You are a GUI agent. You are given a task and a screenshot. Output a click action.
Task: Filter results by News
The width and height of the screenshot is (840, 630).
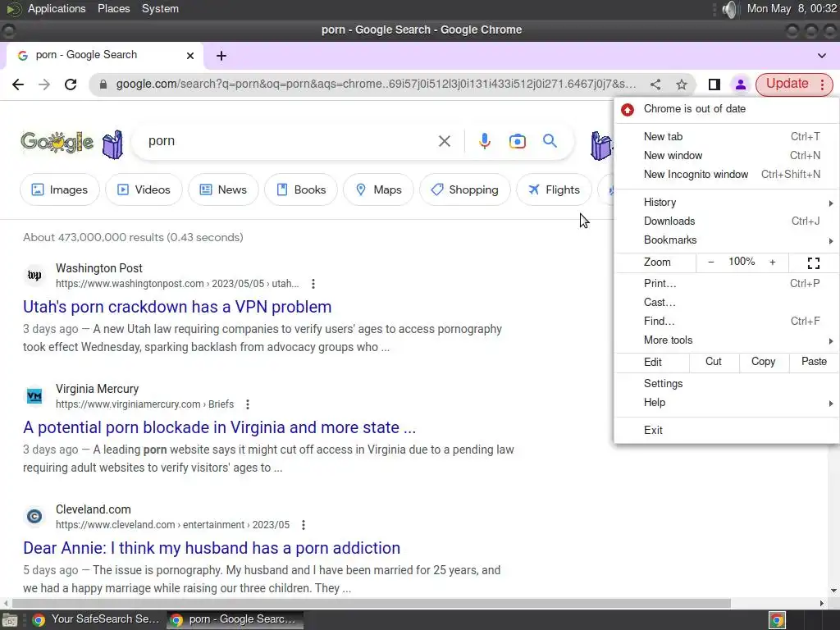(223, 189)
